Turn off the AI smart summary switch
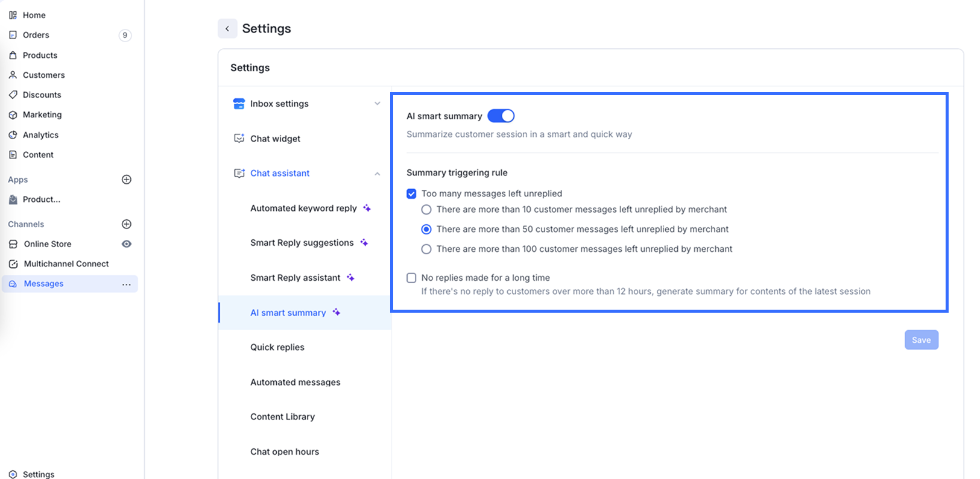The image size is (980, 479). tap(501, 116)
